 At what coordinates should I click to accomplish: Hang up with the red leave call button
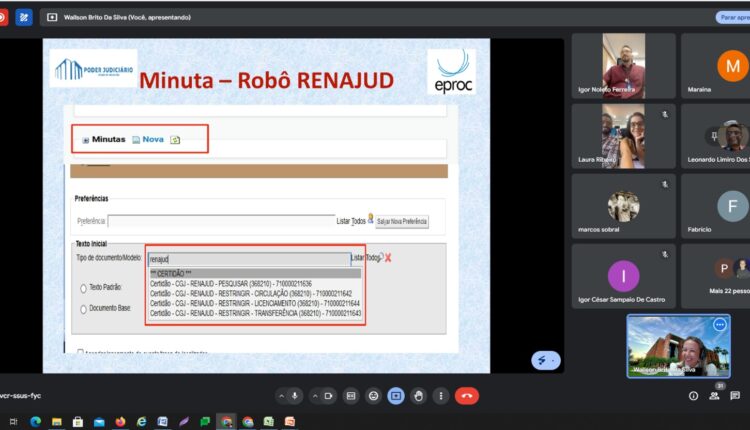point(466,395)
